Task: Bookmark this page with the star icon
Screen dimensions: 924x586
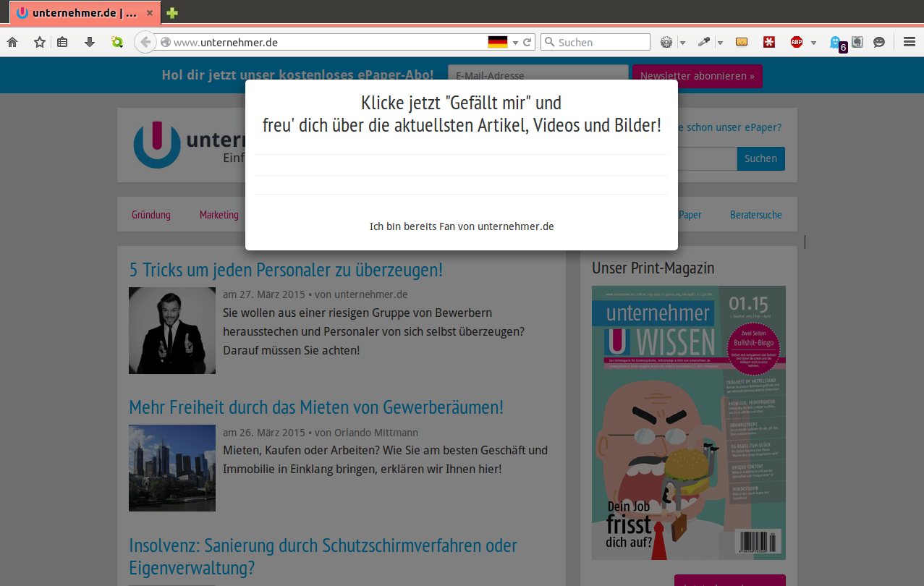Action: [40, 43]
